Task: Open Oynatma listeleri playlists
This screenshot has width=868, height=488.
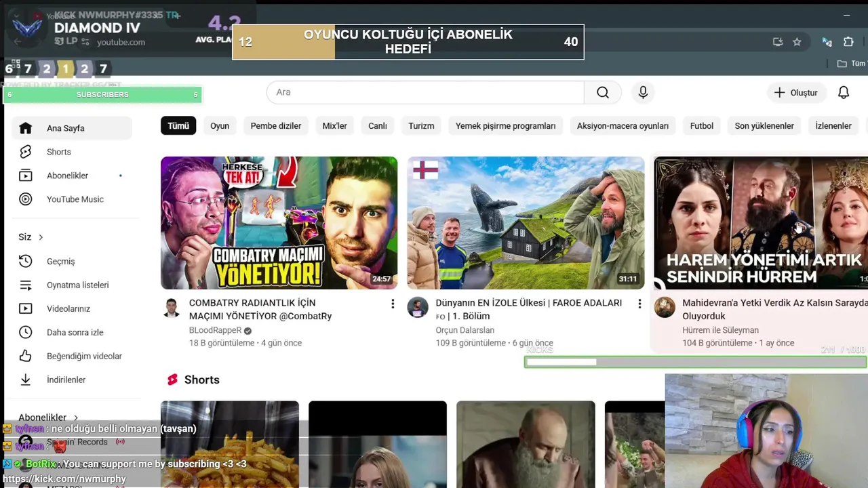Action: [71, 285]
